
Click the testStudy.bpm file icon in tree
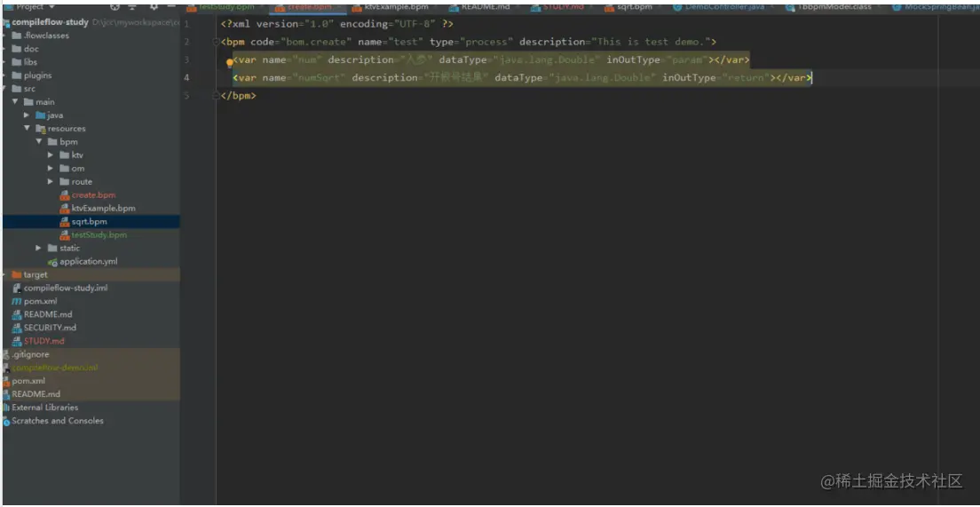(x=65, y=235)
